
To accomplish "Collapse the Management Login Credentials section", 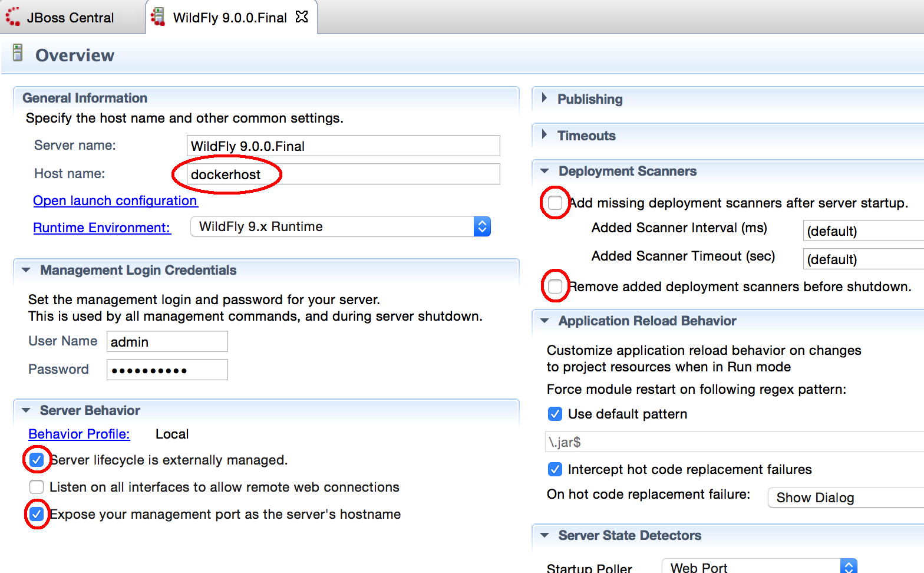I will coord(26,270).
